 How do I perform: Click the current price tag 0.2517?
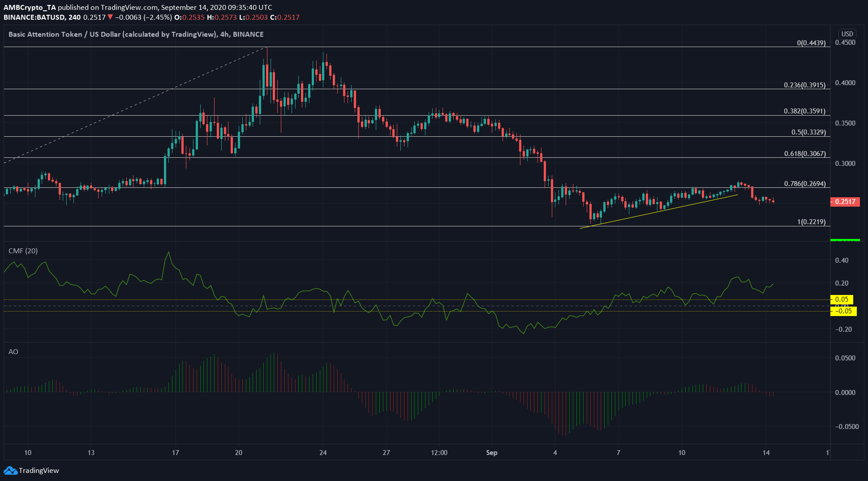(845, 202)
